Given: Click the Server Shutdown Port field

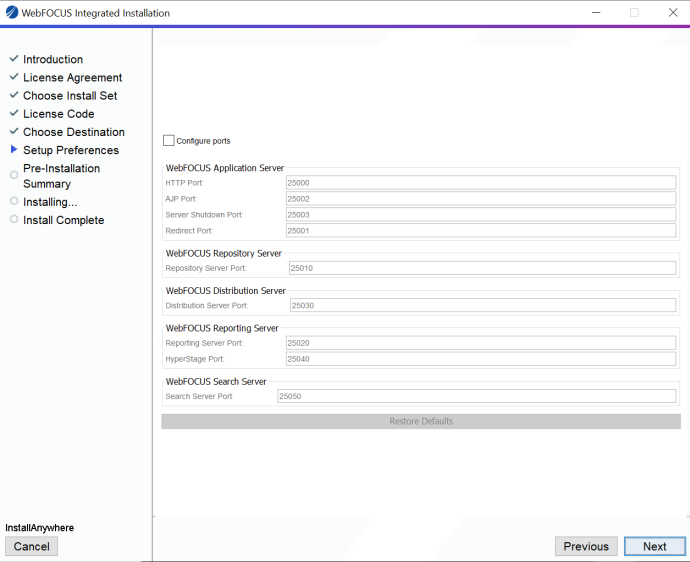Looking at the screenshot, I should tap(481, 215).
